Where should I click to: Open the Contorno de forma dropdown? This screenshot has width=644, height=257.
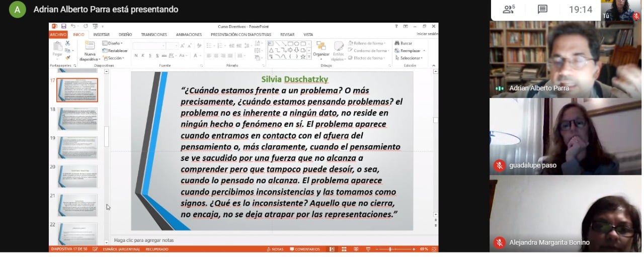pos(369,51)
